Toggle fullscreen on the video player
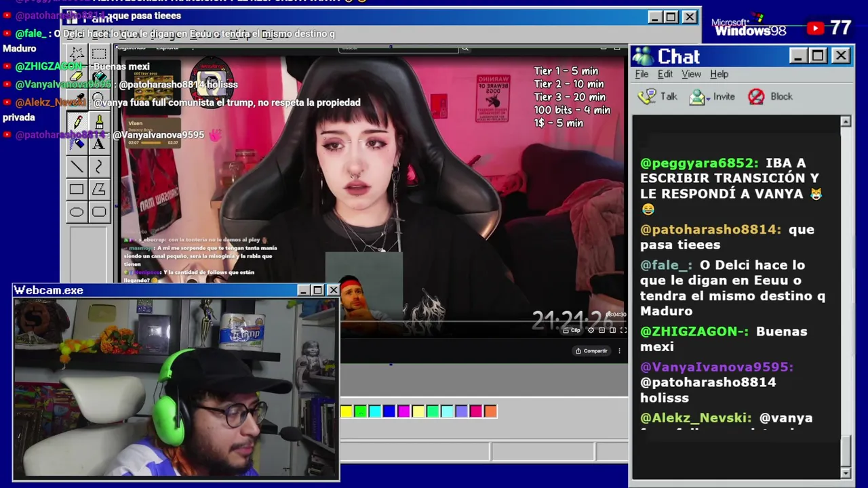Image resolution: width=868 pixels, height=488 pixels. 623,330
